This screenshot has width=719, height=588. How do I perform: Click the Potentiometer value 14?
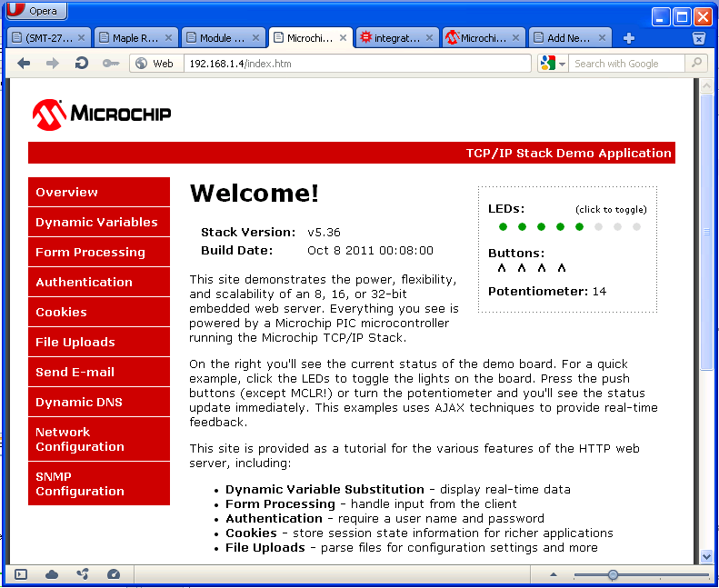tap(599, 292)
